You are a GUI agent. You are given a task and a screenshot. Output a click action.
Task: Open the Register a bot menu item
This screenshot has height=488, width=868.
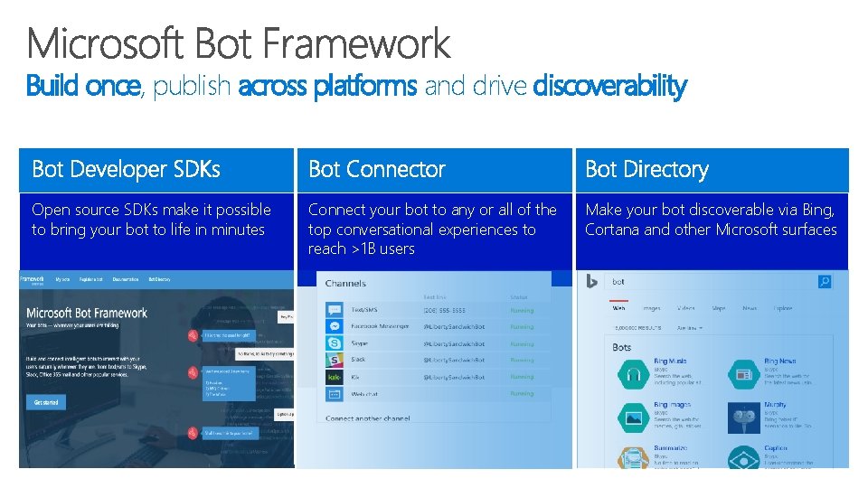(90, 279)
